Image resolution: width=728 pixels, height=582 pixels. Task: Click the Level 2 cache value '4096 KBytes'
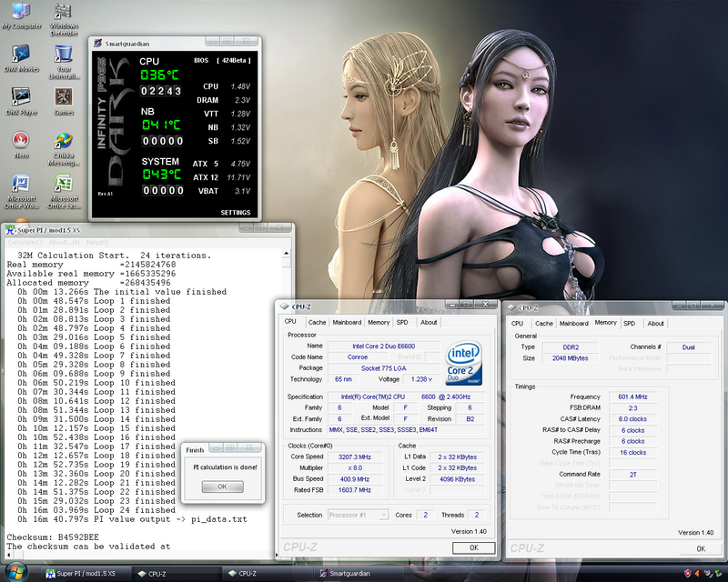(458, 479)
